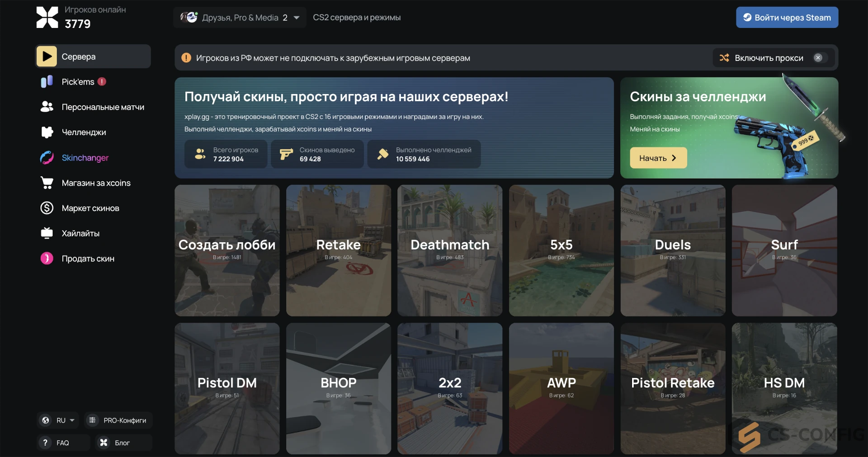This screenshot has height=457, width=868.
Task: Choose the Pistol DM card
Action: 227,388
